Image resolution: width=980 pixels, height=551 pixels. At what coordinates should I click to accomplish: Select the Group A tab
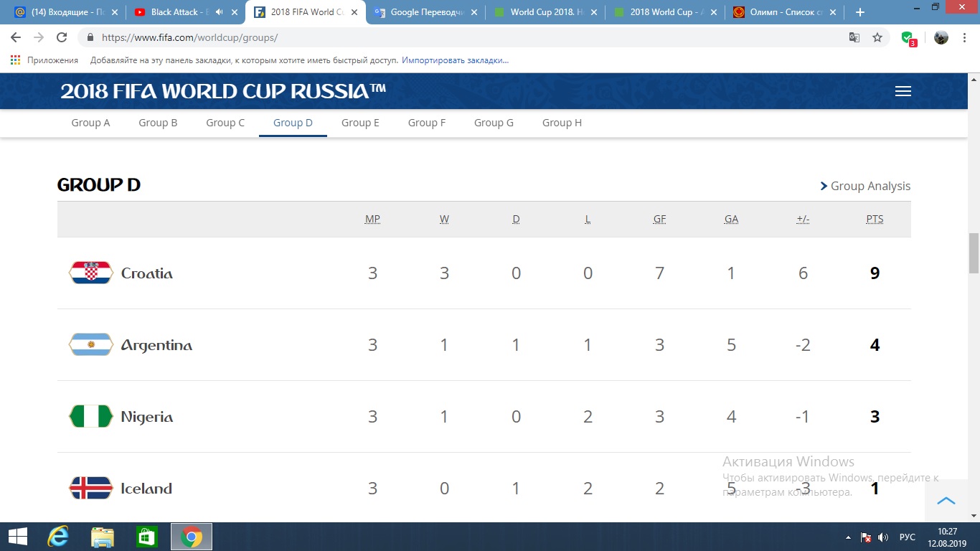coord(90,123)
